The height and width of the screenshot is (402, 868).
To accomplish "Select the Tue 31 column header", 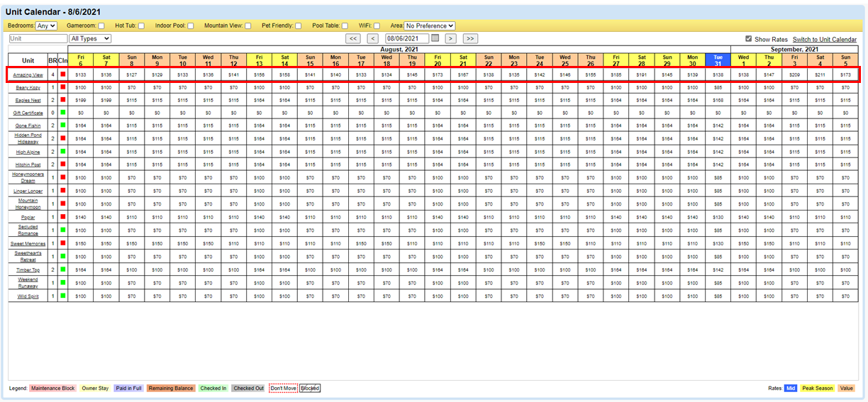I will click(718, 60).
